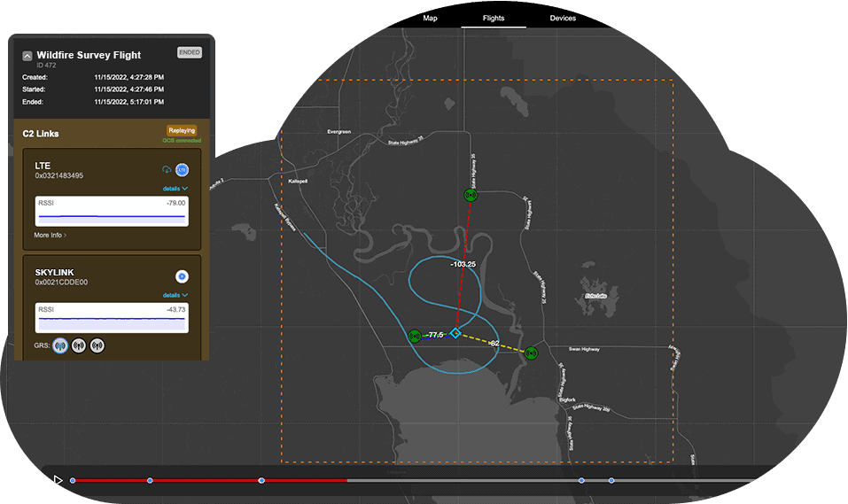Click the flight ID 472 text
Image resolution: width=848 pixels, height=504 pixels.
[x=46, y=66]
